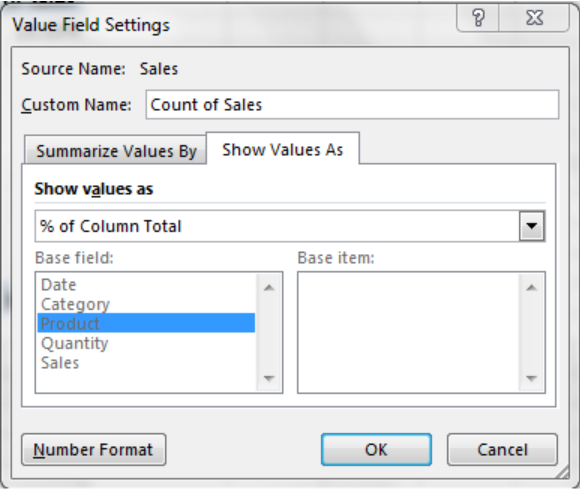The height and width of the screenshot is (491, 580).
Task: Click Base item scrollbar down arrow
Action: click(x=531, y=378)
